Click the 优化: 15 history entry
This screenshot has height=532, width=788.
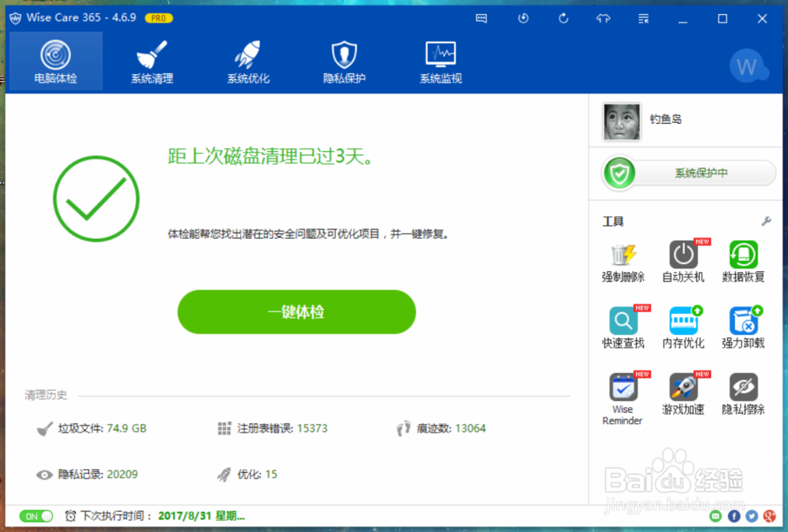pyautogui.click(x=247, y=474)
